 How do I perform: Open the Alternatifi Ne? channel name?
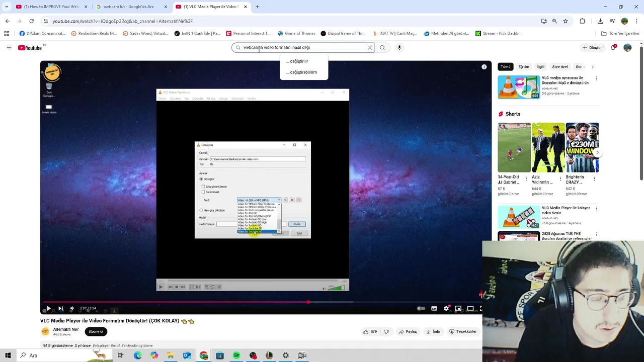click(x=66, y=330)
